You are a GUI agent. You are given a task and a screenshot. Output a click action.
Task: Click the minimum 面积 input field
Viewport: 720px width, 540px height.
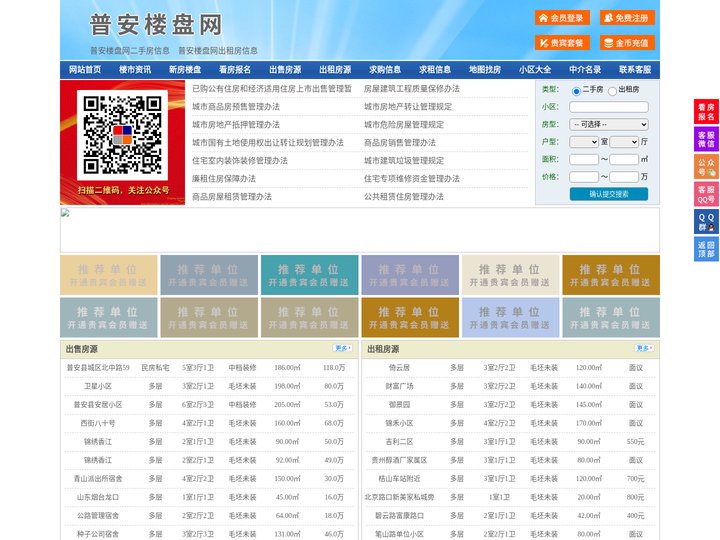(584, 159)
